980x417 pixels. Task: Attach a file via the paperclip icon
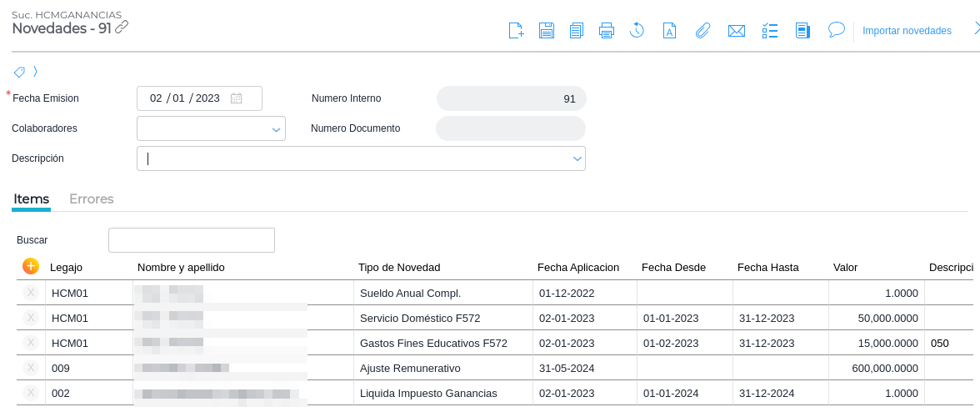coord(702,31)
